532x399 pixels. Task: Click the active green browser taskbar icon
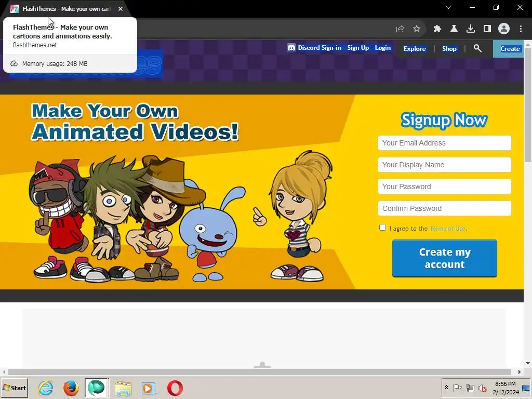point(97,388)
